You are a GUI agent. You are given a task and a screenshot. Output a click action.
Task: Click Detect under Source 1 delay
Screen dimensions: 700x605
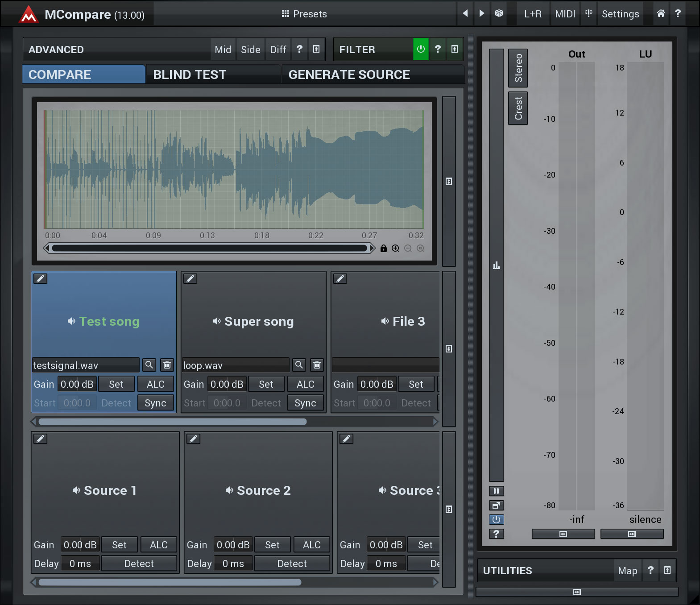pyautogui.click(x=139, y=564)
